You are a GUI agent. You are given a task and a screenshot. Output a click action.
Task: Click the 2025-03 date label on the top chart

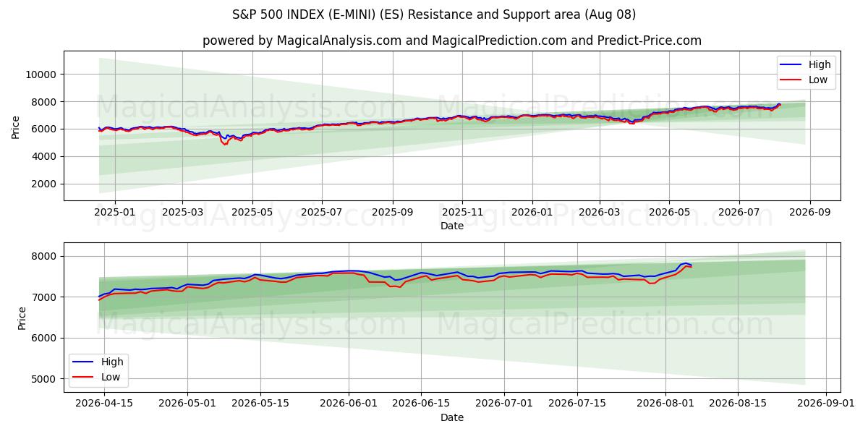tap(182, 212)
